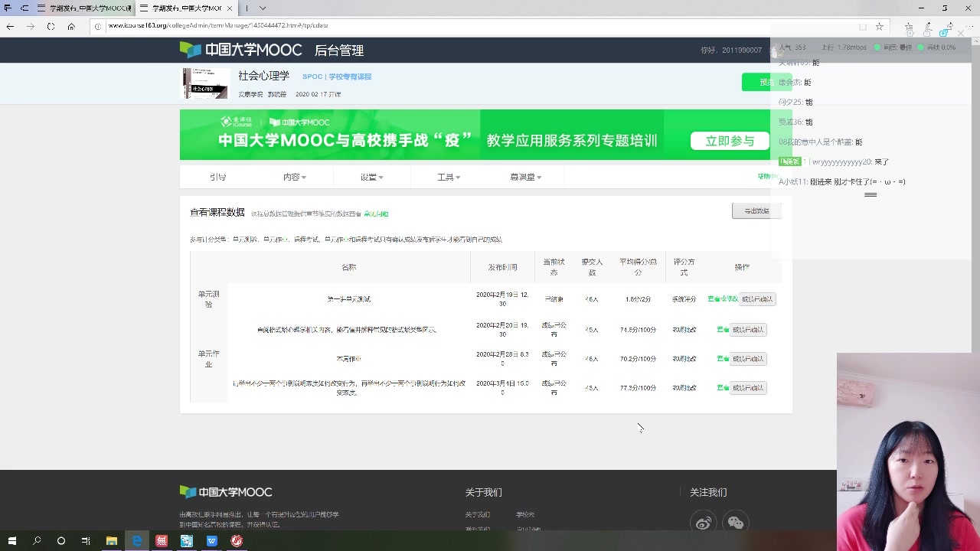Click the site info icon before URL
980x551 pixels.
tap(100, 26)
